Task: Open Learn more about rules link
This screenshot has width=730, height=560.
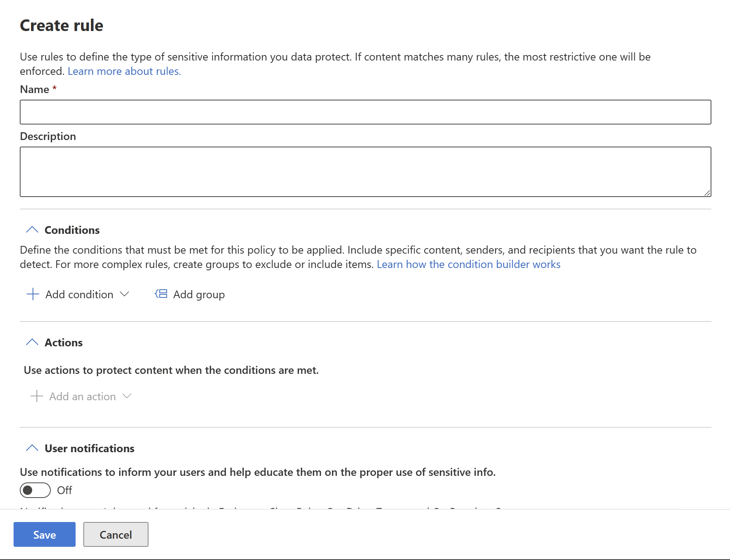Action: (x=123, y=71)
